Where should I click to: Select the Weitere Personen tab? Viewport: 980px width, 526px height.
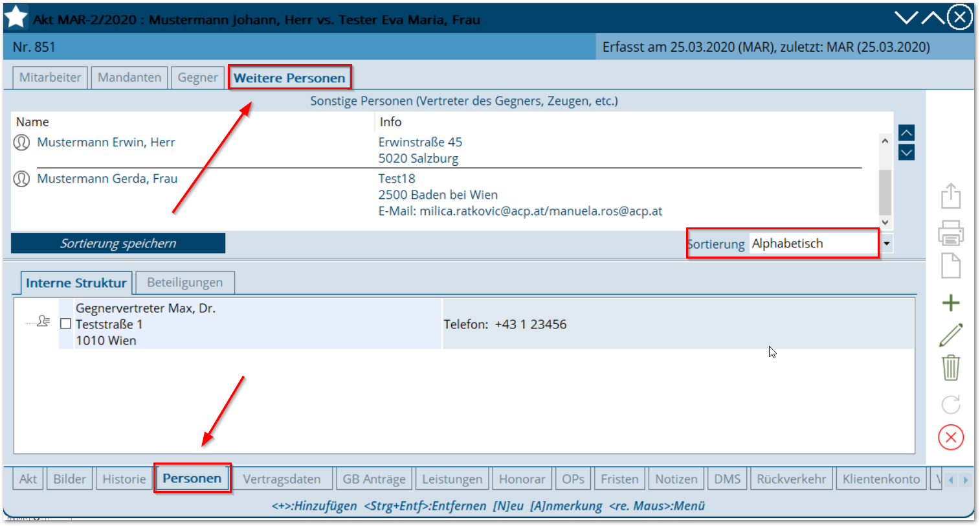point(289,78)
